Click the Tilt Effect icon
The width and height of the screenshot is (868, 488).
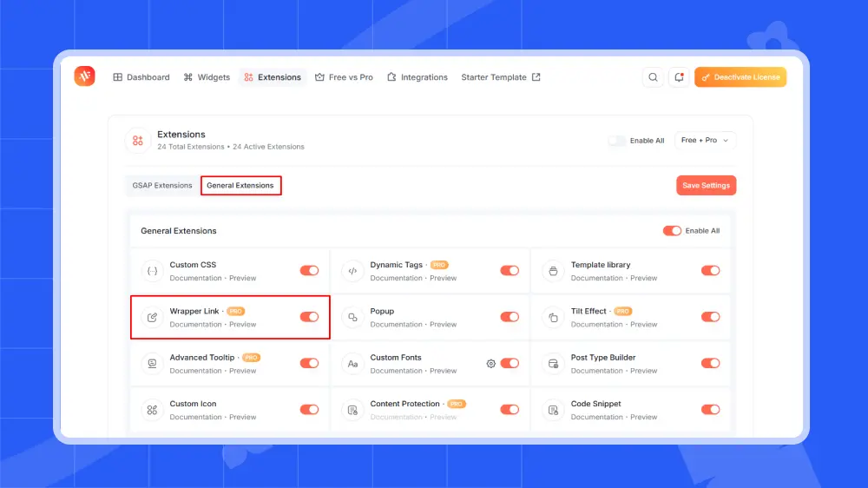553,318
